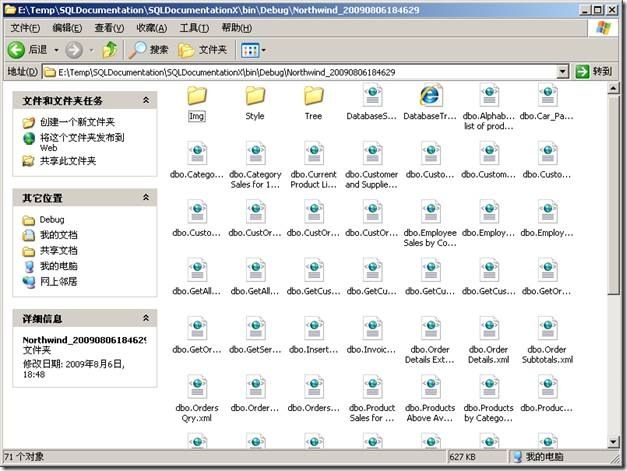Click the address bar path field

pyautogui.click(x=300, y=72)
